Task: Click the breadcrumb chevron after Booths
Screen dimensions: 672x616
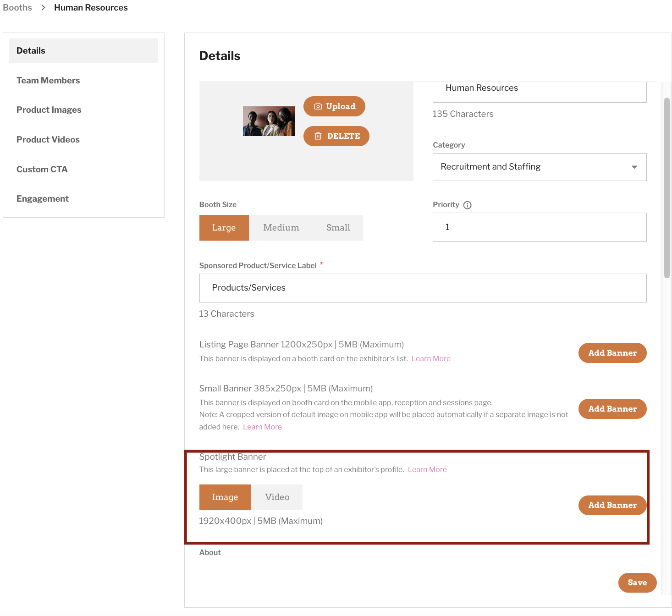Action: (43, 8)
